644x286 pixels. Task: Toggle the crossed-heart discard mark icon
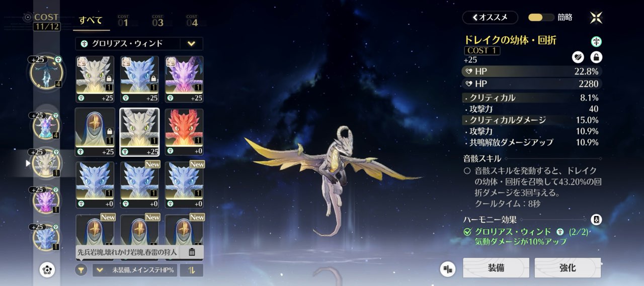point(578,57)
